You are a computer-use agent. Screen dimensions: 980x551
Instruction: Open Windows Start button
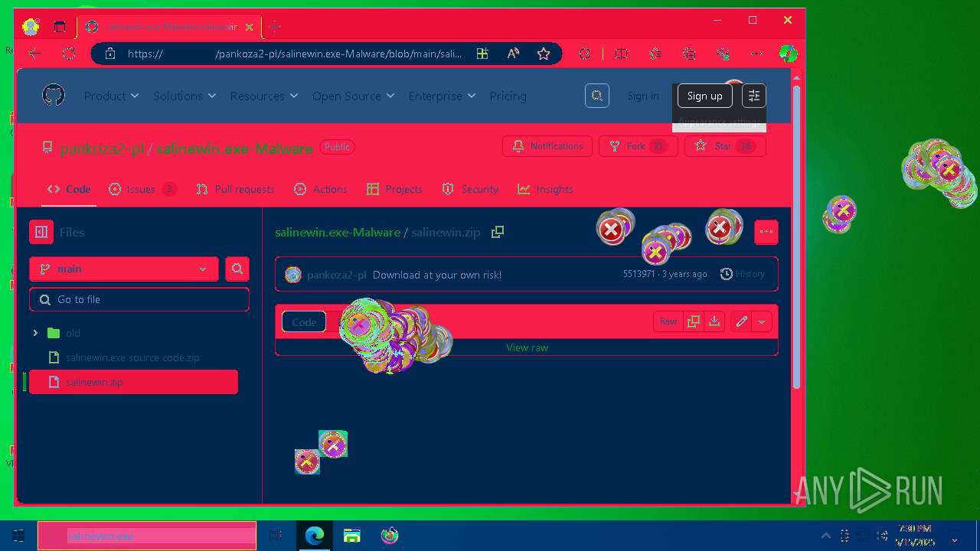pos(18,536)
